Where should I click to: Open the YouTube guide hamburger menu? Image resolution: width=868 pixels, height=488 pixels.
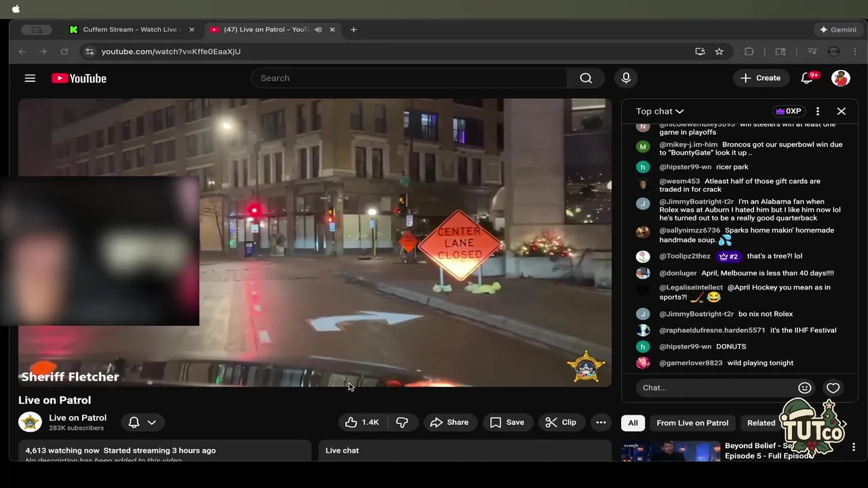coord(30,78)
